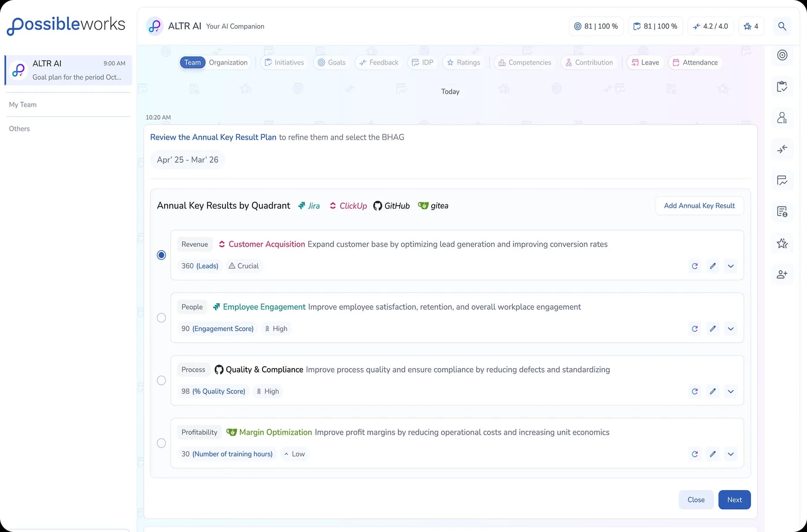Edit the Employee Engagement key result

713,329
